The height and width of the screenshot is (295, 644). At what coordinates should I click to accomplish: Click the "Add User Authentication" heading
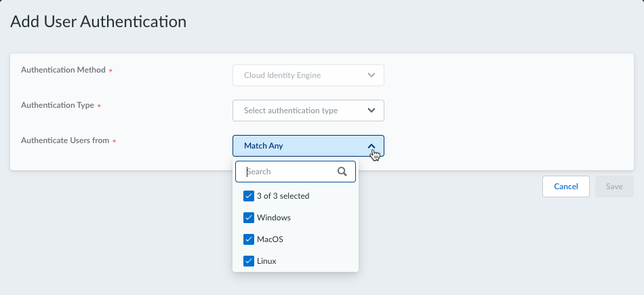(x=98, y=22)
